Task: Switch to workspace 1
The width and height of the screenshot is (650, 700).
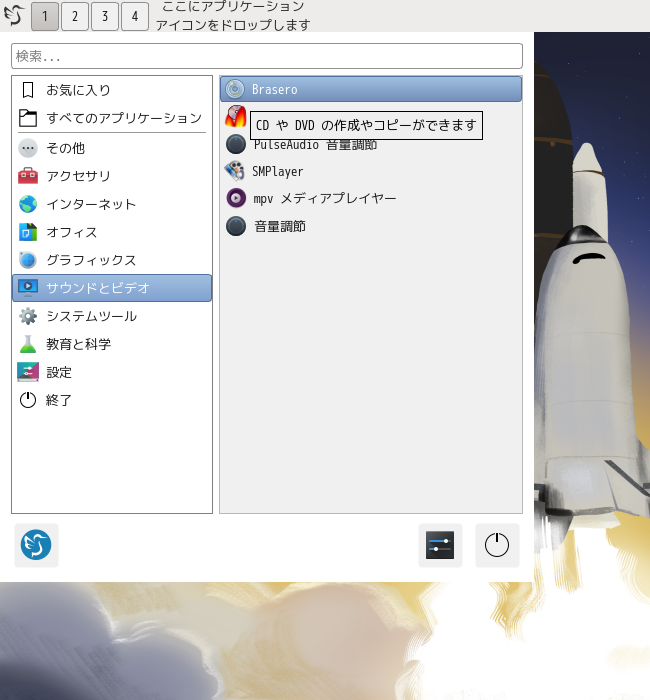Action: click(x=45, y=17)
